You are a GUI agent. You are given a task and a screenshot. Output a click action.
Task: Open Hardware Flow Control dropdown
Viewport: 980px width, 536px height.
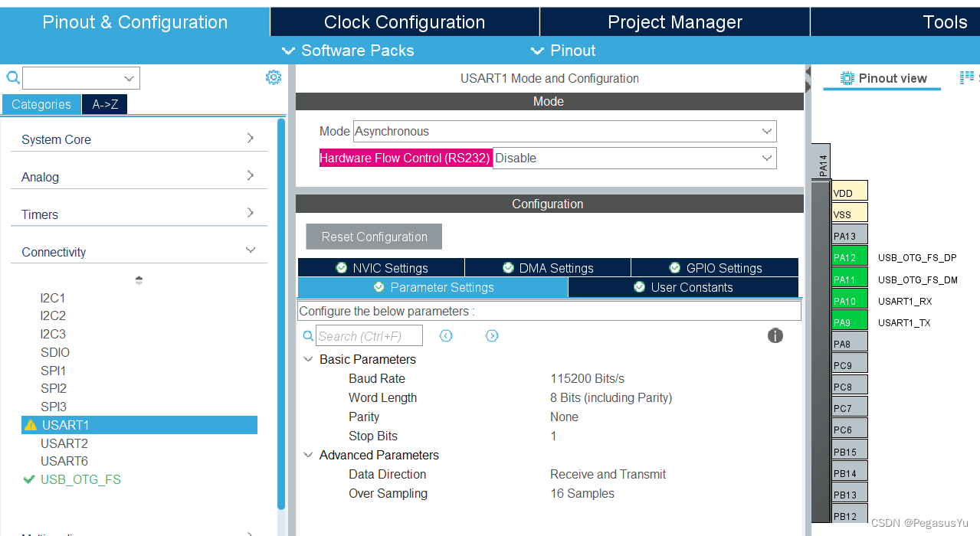click(634, 159)
